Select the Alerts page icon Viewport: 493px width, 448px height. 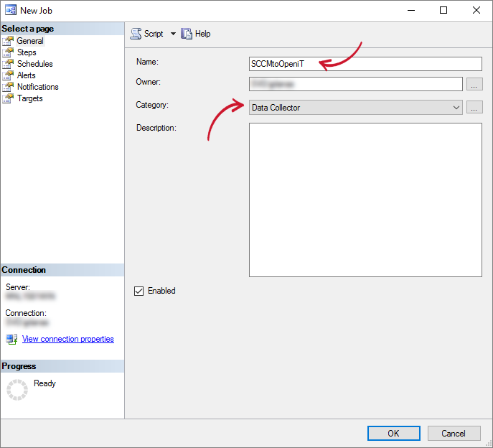click(x=9, y=75)
